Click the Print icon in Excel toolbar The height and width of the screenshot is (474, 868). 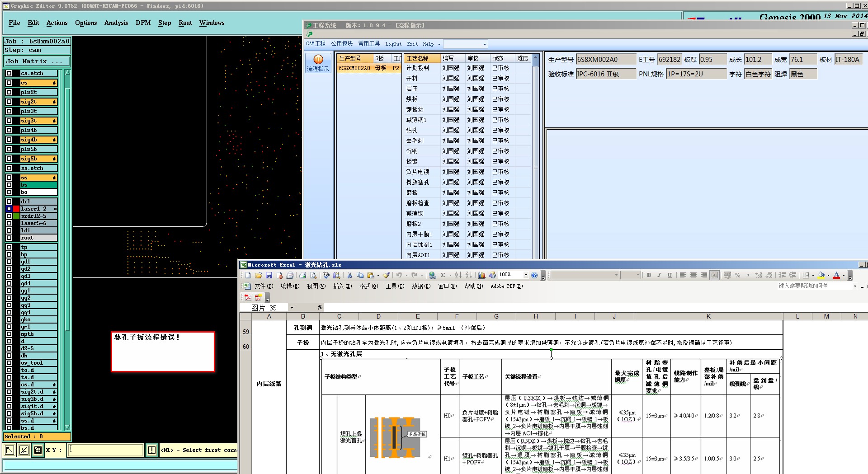(x=302, y=275)
